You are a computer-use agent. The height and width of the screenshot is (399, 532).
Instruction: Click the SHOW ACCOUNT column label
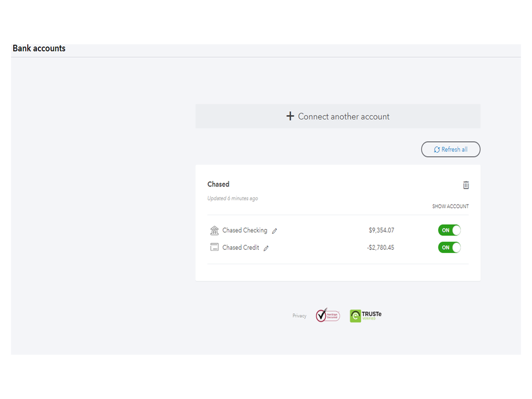450,207
